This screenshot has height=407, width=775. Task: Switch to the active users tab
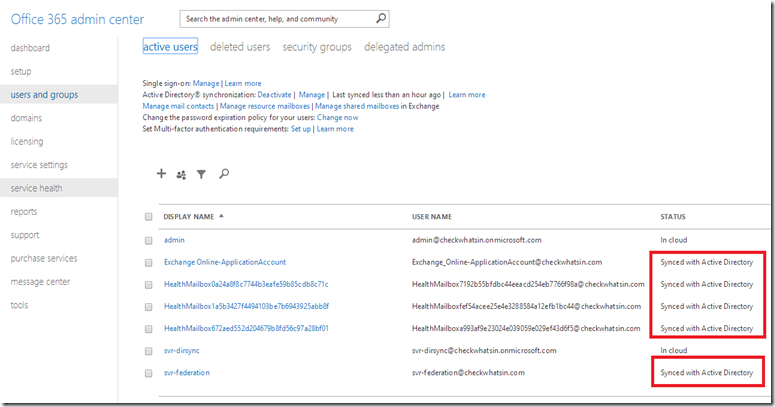(x=170, y=46)
